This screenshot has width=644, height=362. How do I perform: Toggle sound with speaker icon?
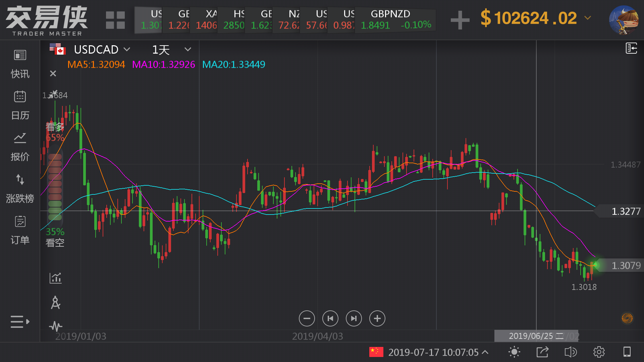coord(571,352)
